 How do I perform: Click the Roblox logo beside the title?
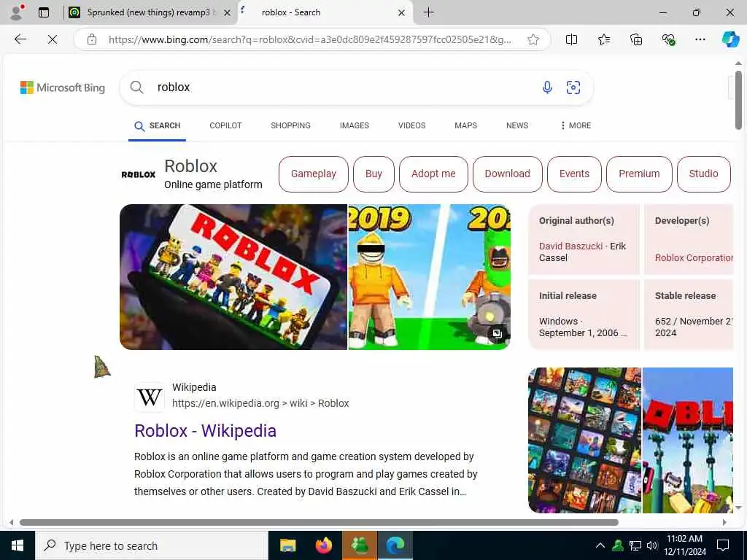[x=138, y=175]
